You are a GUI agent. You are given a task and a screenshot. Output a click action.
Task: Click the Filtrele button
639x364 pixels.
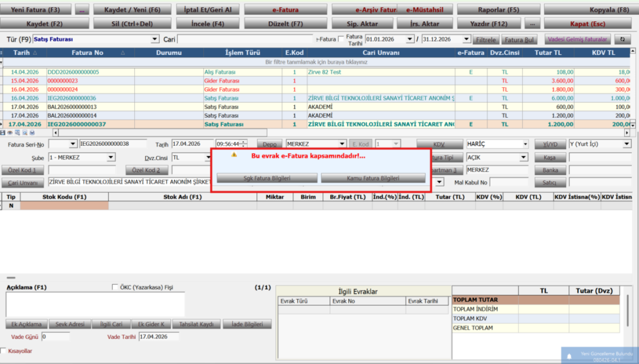tap(485, 39)
